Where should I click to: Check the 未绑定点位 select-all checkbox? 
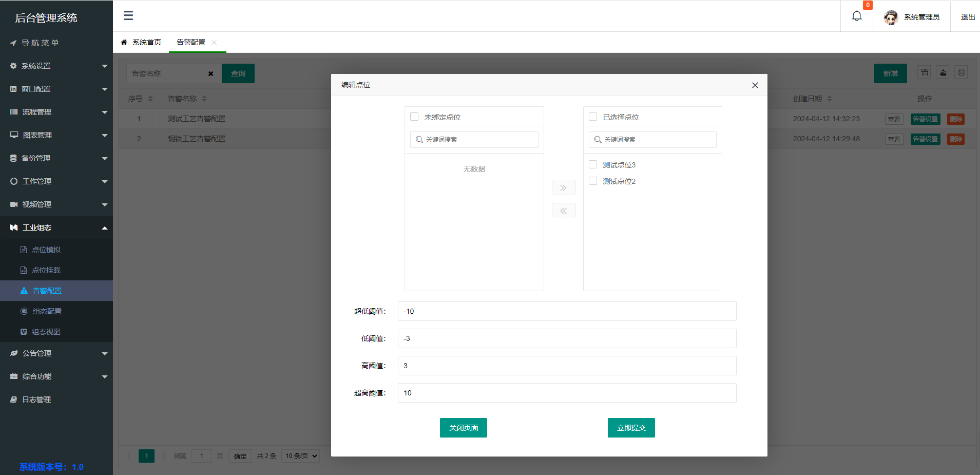click(414, 117)
